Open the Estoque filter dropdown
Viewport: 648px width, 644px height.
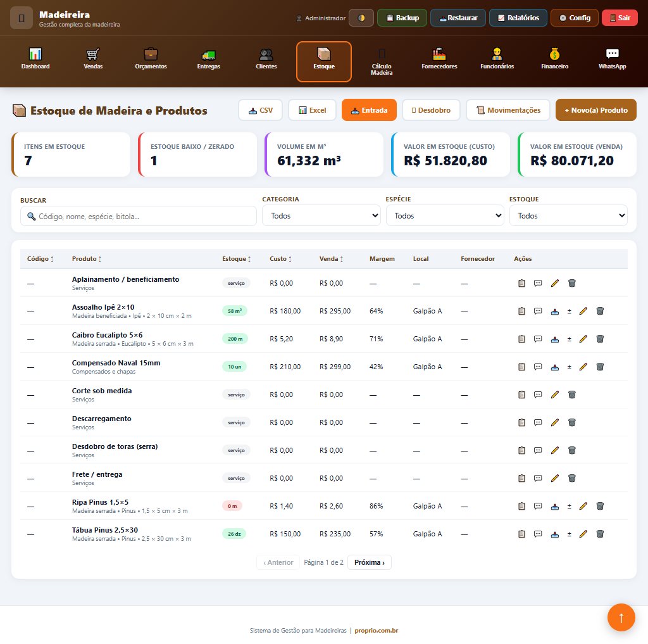[569, 215]
